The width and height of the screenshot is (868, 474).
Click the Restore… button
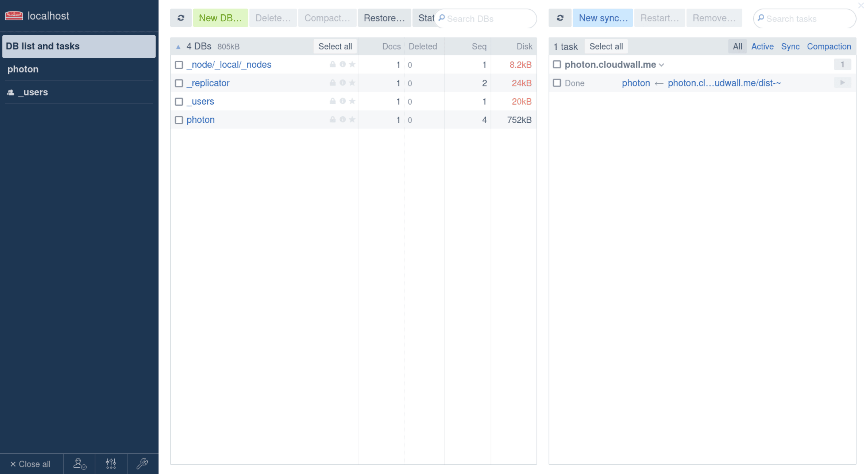pos(384,18)
